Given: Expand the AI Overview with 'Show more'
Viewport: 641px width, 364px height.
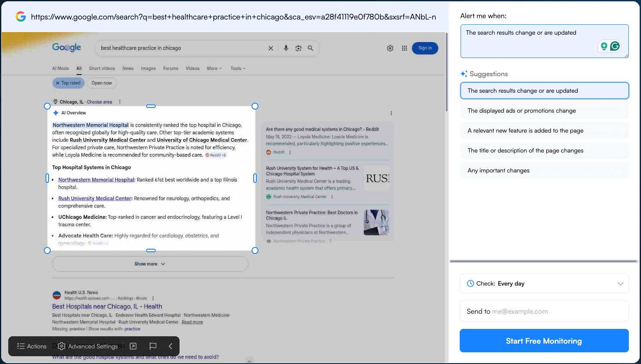Looking at the screenshot, I should 150,263.
